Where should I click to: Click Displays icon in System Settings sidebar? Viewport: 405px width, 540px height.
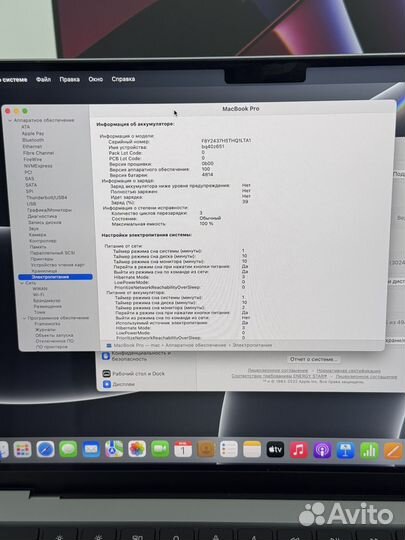107,384
